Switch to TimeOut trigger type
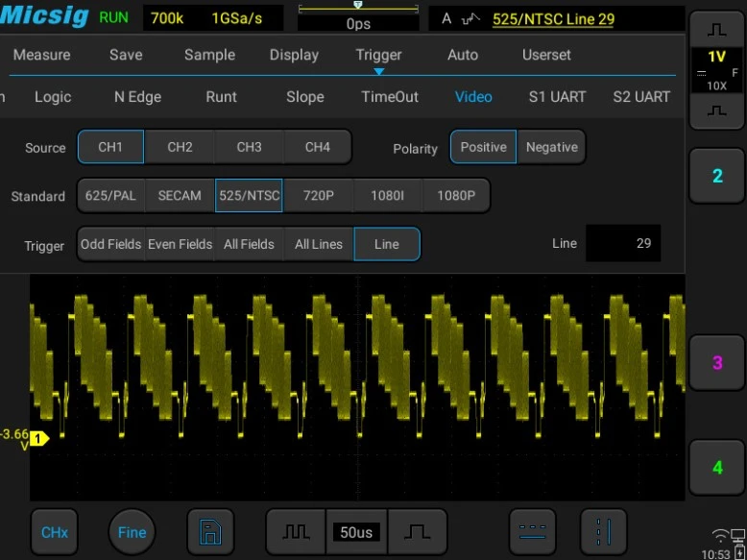The height and width of the screenshot is (560, 747). pos(390,97)
